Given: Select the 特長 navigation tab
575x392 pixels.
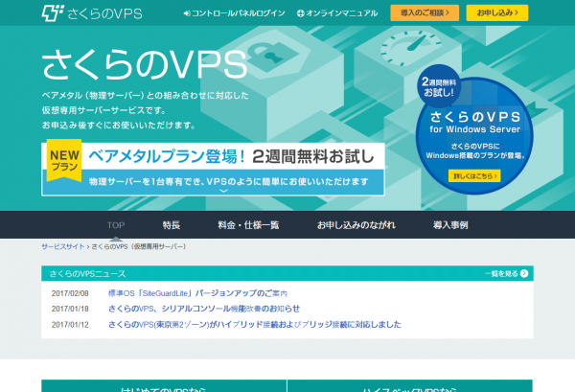Looking at the screenshot, I should click(172, 225).
